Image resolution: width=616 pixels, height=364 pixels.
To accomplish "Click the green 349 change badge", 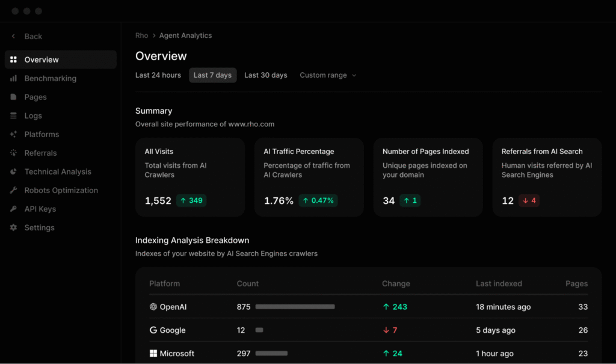I will pos(191,200).
